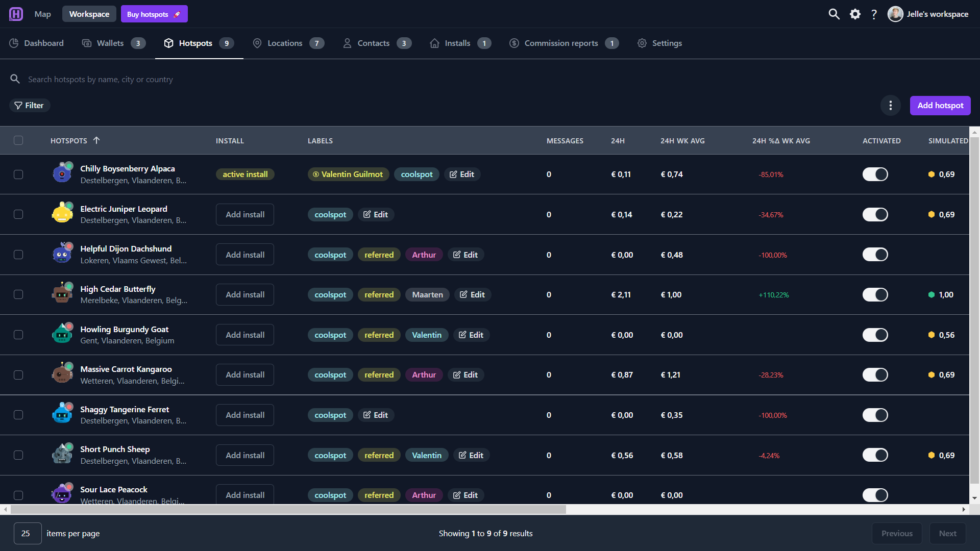
Task: Open the Dashboard tab
Action: (x=36, y=43)
